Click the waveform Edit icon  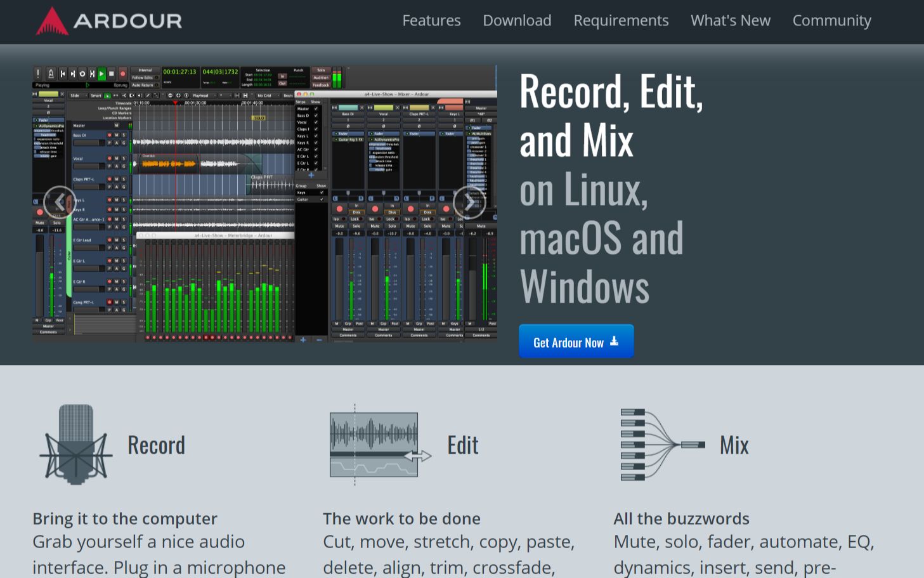click(380, 445)
